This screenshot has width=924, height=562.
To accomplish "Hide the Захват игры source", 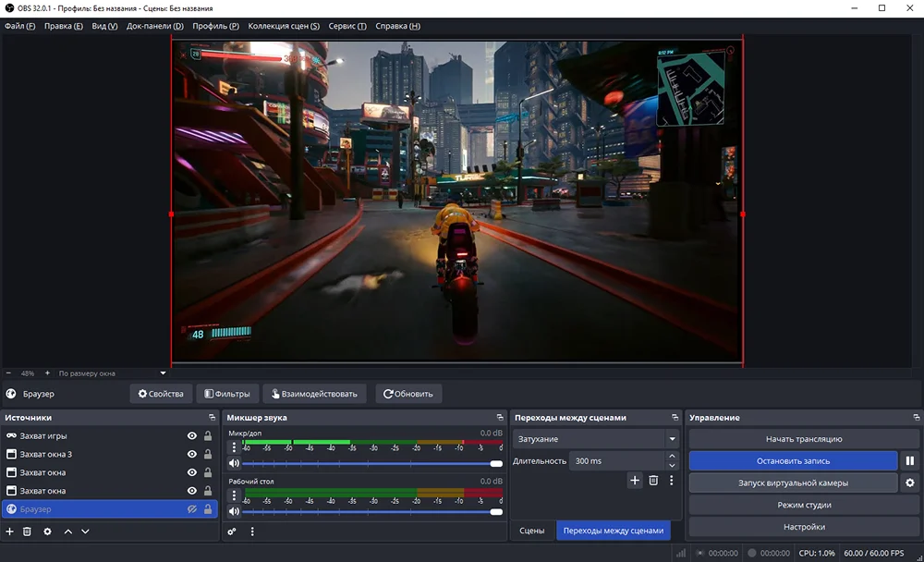I will click(x=191, y=436).
